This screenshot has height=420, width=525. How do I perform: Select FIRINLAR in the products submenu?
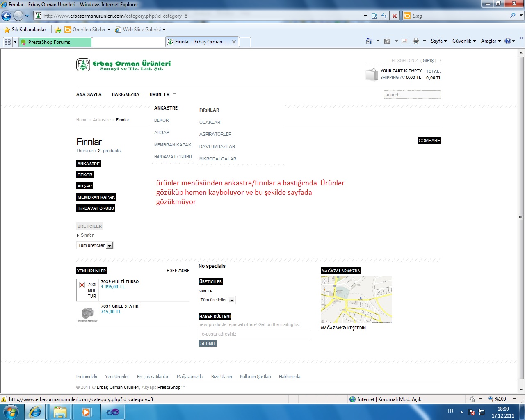point(209,110)
